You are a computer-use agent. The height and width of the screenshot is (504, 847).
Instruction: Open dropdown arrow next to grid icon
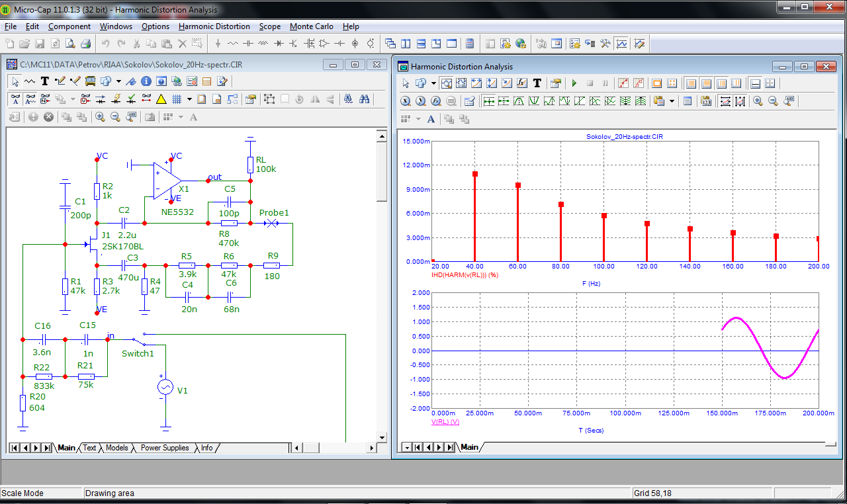(189, 99)
